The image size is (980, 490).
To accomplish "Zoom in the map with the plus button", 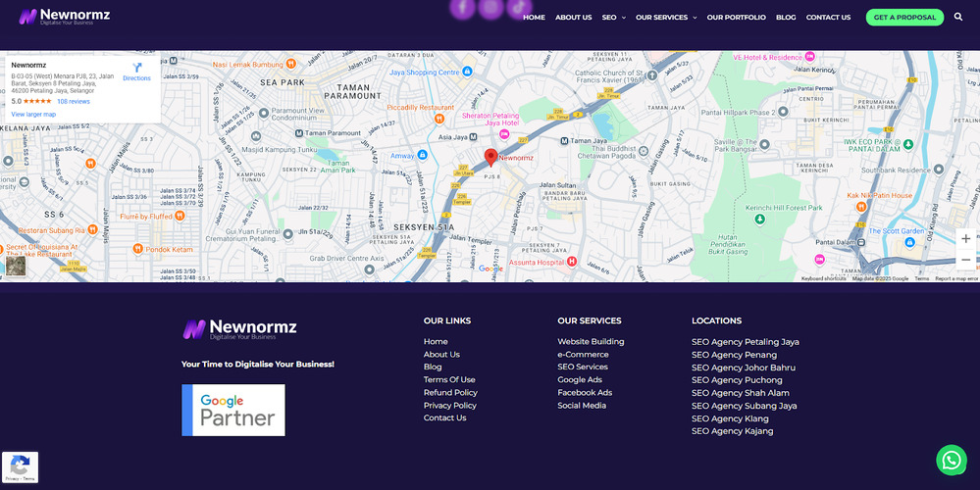I will click(x=965, y=238).
